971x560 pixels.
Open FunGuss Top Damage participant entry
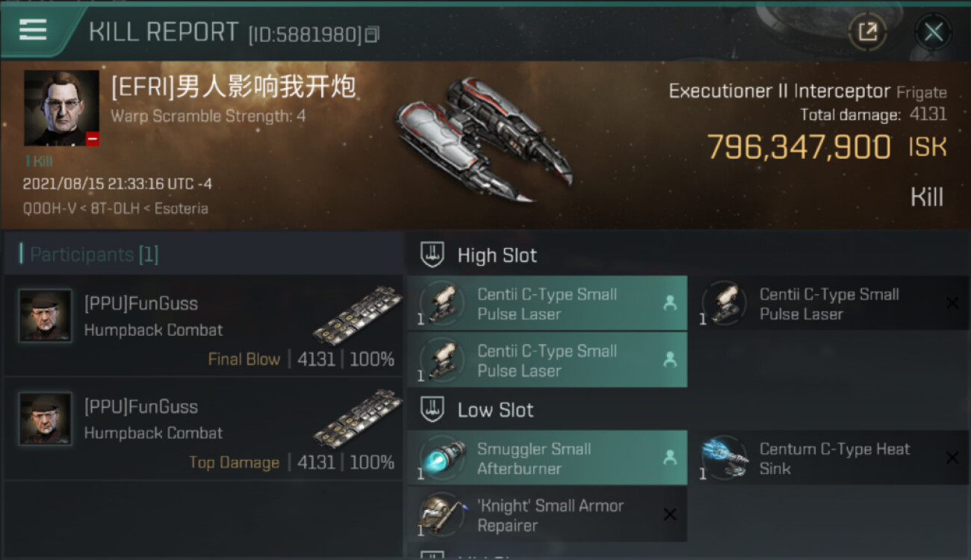pyautogui.click(x=203, y=429)
